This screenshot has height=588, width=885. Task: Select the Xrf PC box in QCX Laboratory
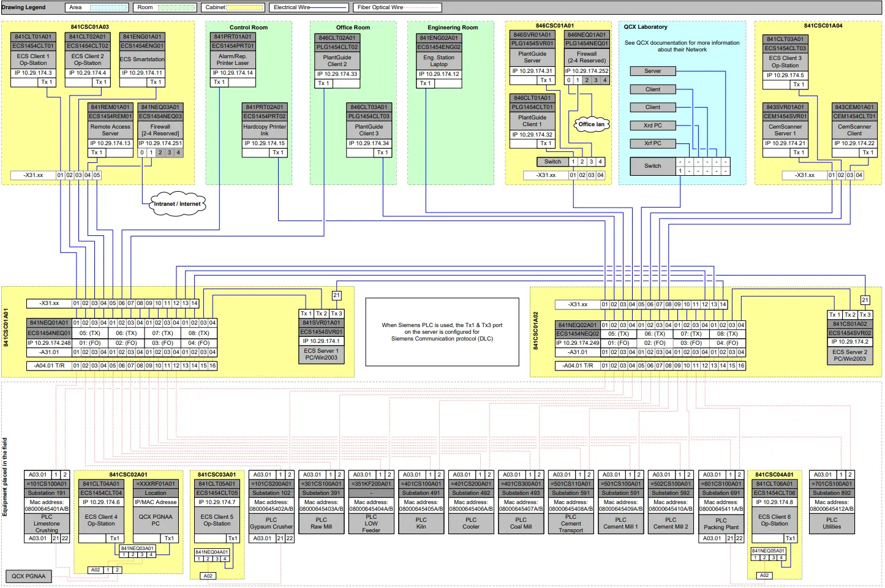(x=652, y=143)
